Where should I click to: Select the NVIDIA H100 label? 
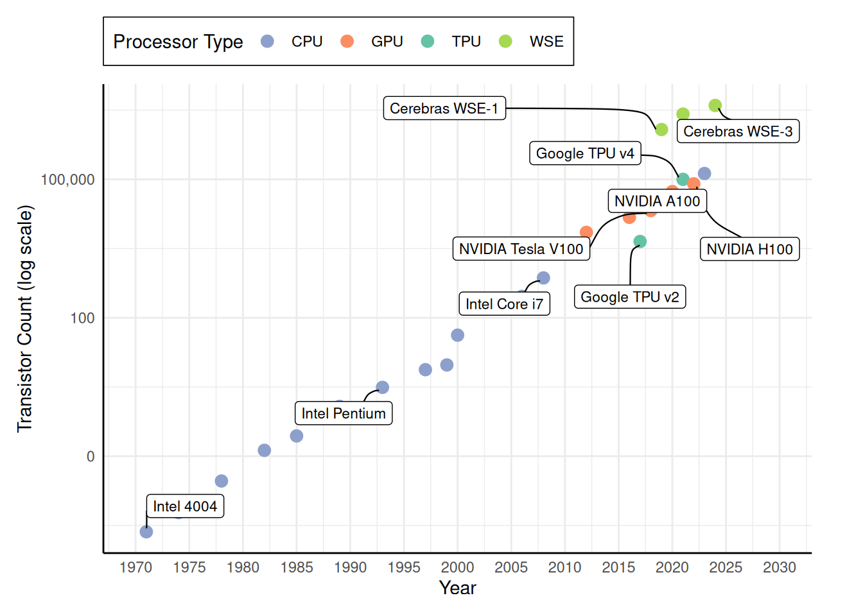click(749, 249)
